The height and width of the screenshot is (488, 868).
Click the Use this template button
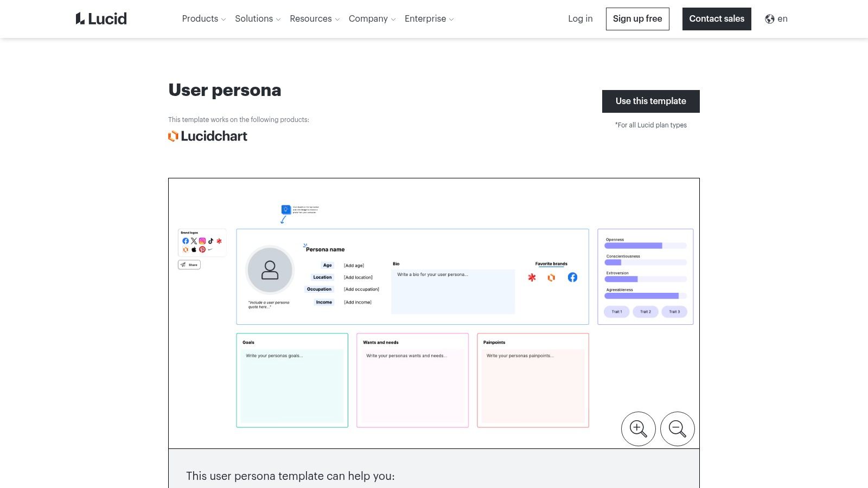pyautogui.click(x=650, y=101)
